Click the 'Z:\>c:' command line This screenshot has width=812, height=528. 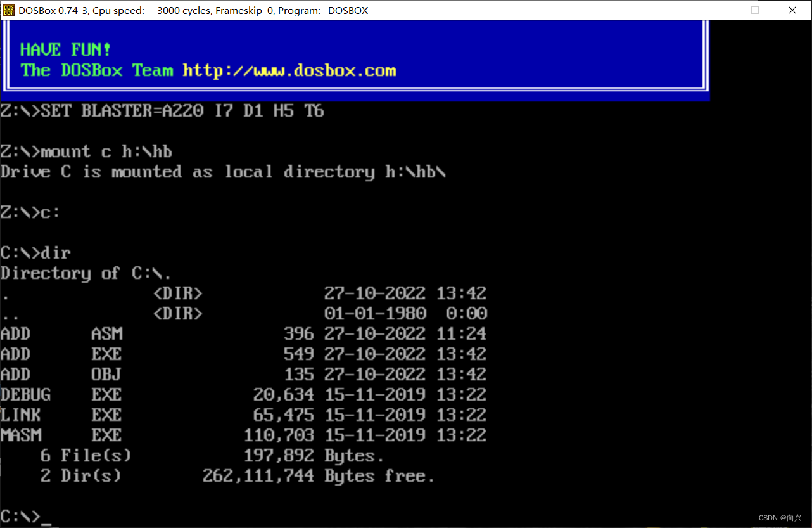[30, 212]
